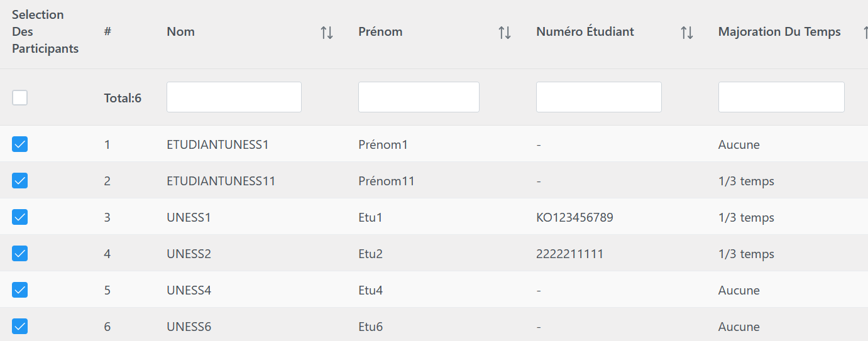The width and height of the screenshot is (868, 341).
Task: Deselect the UNESS2 participant row checkbox
Action: point(20,254)
